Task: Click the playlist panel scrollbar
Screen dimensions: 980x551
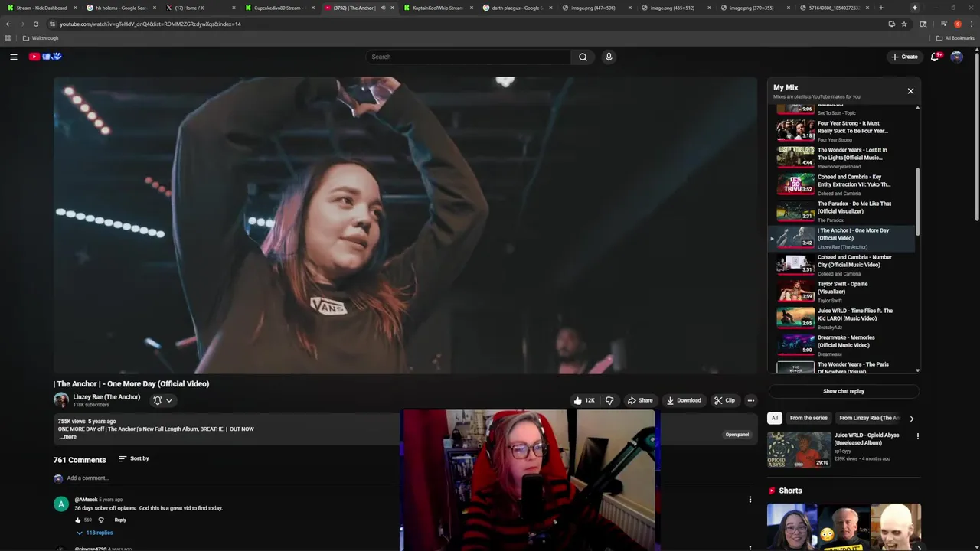Action: click(917, 201)
